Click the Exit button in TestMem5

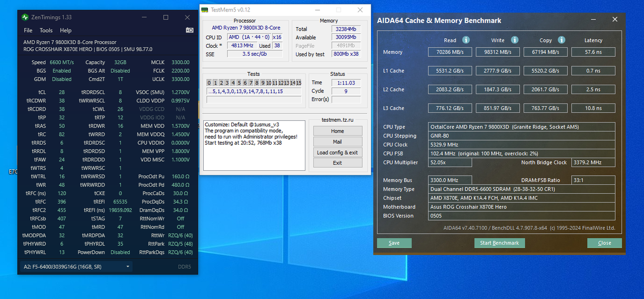click(337, 163)
